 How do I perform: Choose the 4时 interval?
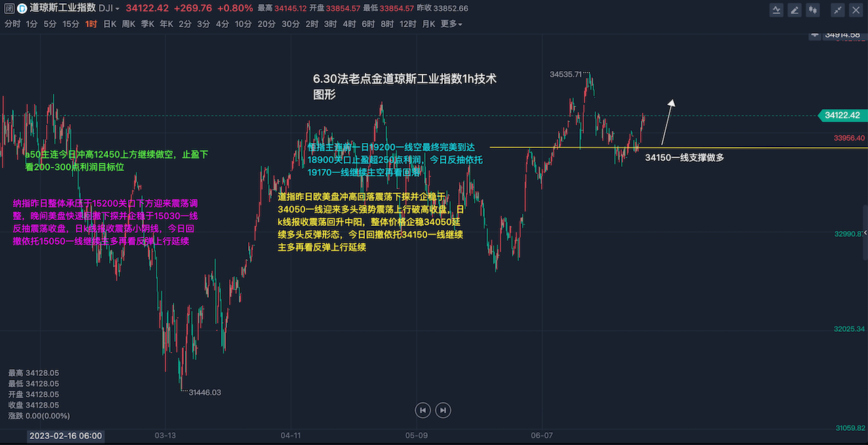pyautogui.click(x=349, y=24)
